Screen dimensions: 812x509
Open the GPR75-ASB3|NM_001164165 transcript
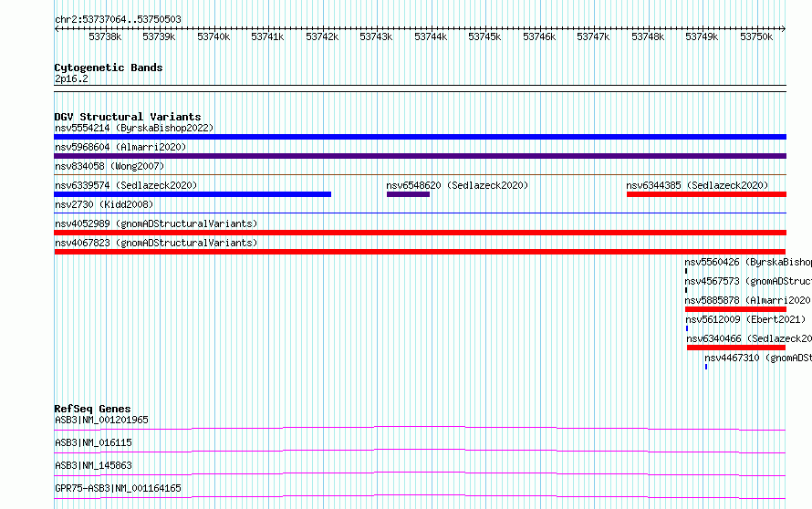point(118,488)
